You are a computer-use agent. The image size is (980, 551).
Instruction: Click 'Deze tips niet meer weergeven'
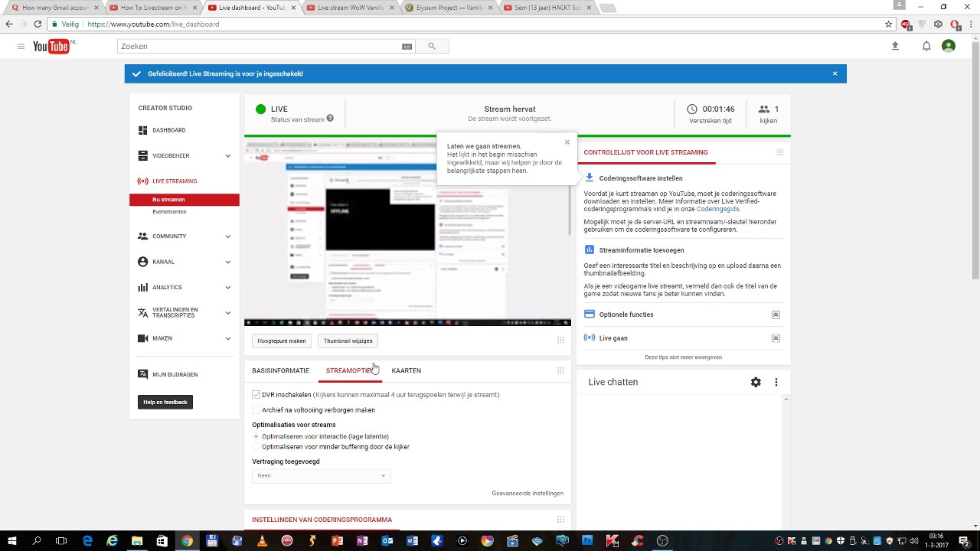pyautogui.click(x=683, y=357)
